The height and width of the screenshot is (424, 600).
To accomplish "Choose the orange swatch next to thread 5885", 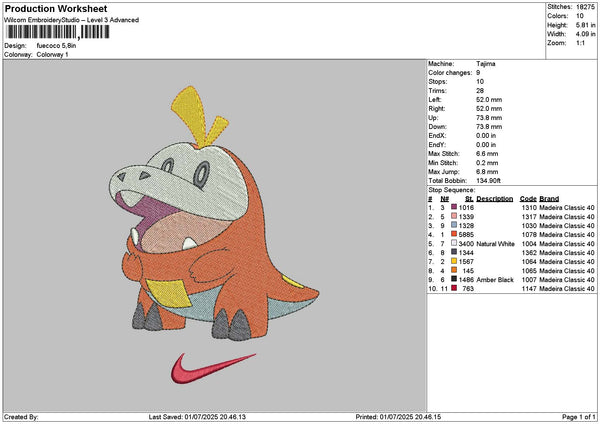I will point(454,234).
